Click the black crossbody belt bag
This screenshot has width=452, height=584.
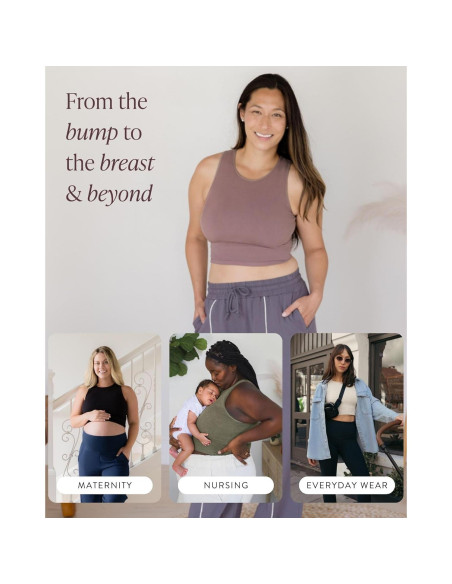tap(331, 409)
